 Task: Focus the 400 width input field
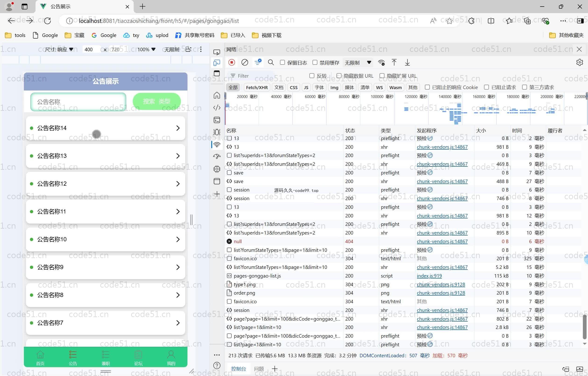91,49
